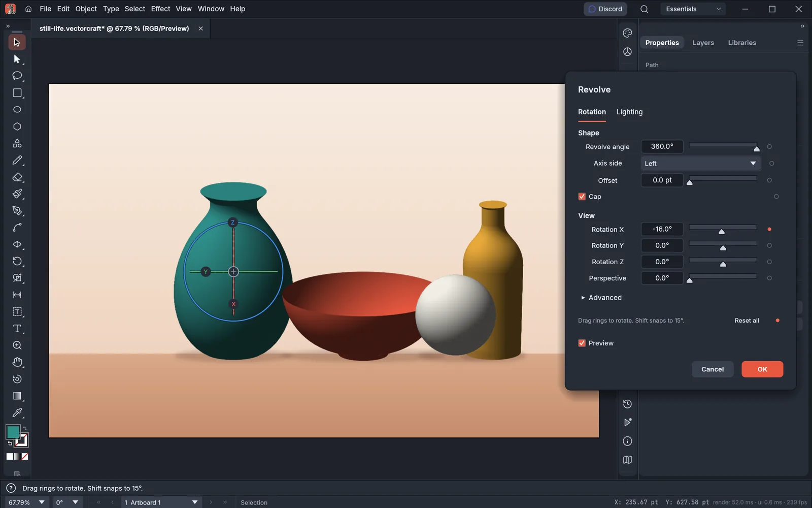Toggle the Axis side reset dot
This screenshot has width=812, height=508.
(771, 164)
